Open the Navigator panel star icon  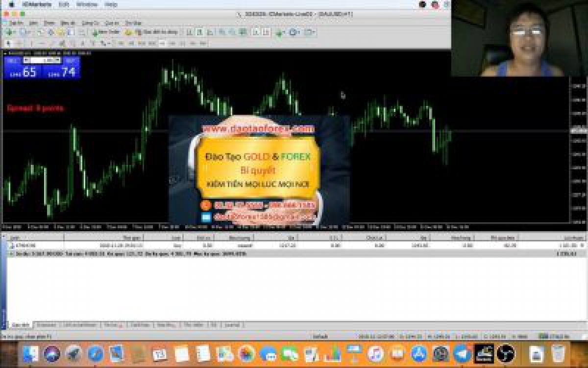tap(60, 32)
